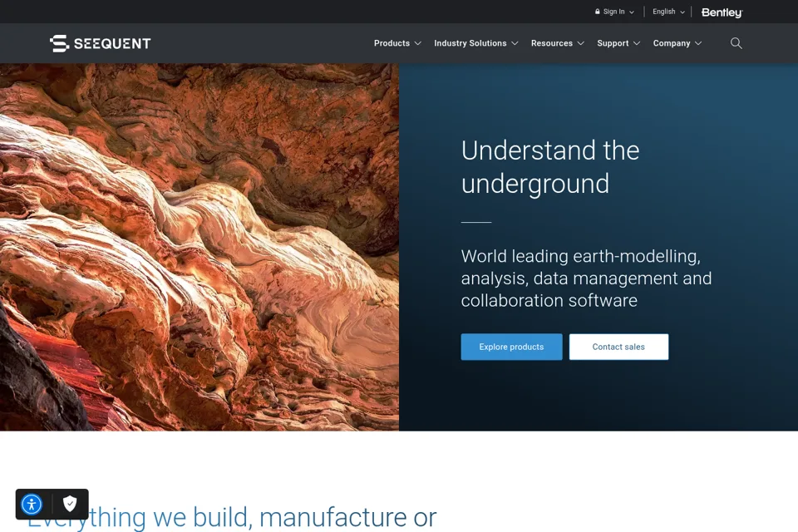Click the Sign In link
The height and width of the screenshot is (532, 798).
click(x=613, y=12)
